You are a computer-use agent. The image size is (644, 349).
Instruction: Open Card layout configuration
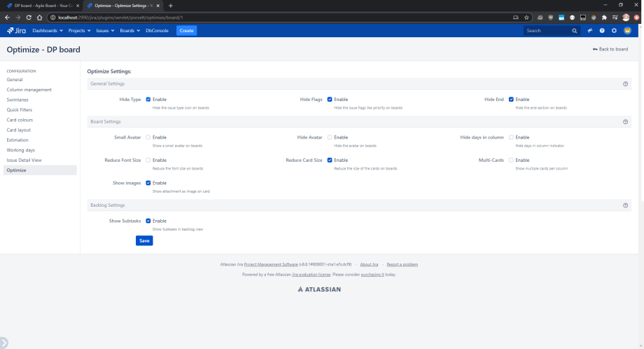(x=18, y=130)
